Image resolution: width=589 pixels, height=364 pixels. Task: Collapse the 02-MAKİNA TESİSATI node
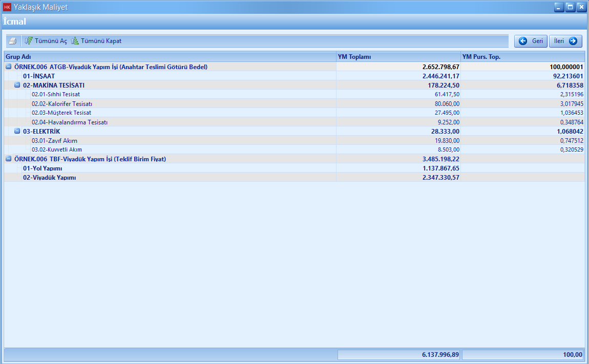coord(17,85)
